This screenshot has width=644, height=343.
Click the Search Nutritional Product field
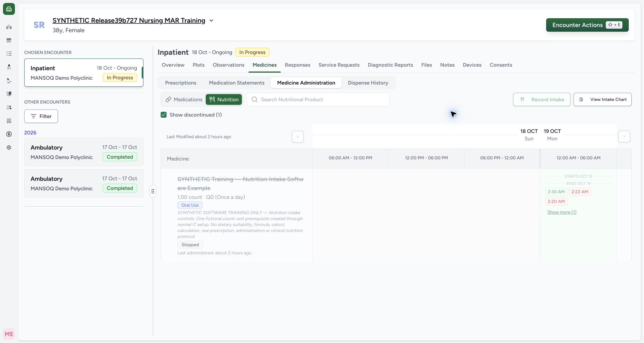(318, 99)
